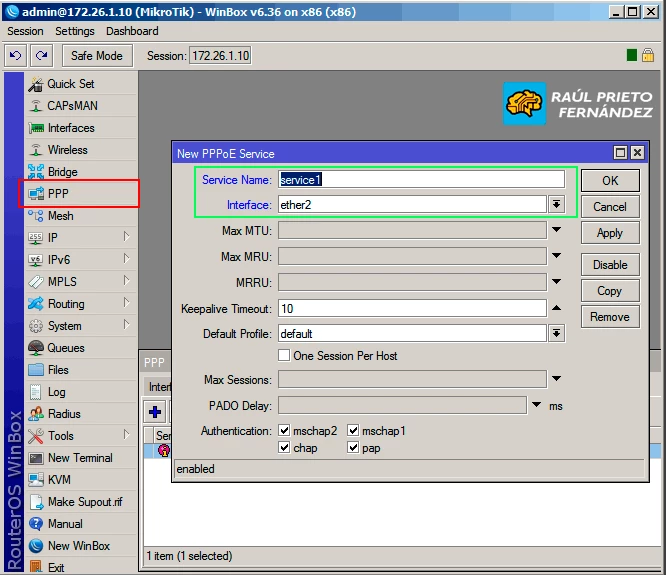666x575 pixels.
Task: Uncheck chap authentication
Action: [x=284, y=448]
